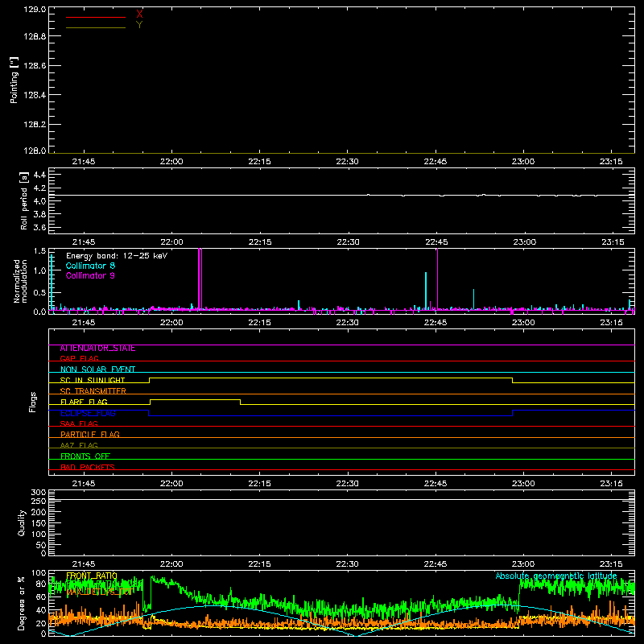Click the 'Roll period [s]' axis title
This screenshot has width=644, height=644.
[24, 200]
